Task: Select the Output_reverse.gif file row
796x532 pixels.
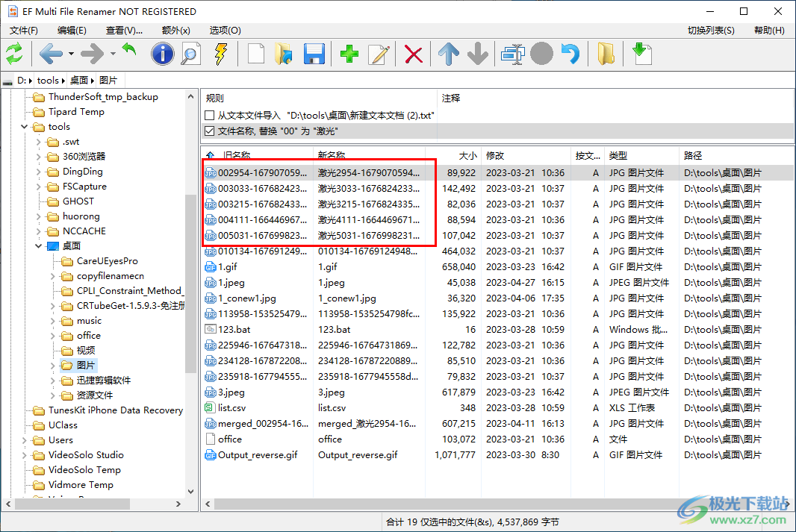Action: pyautogui.click(x=497, y=455)
